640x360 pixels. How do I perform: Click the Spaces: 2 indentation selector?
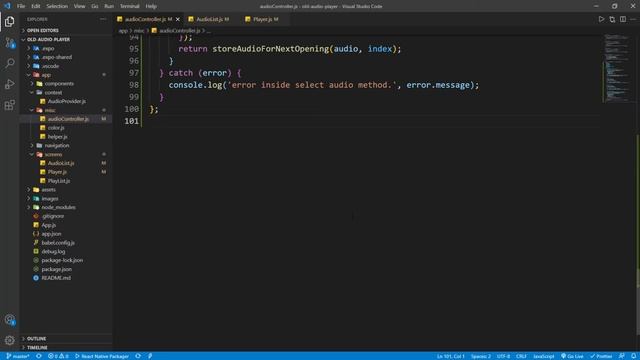pos(481,356)
